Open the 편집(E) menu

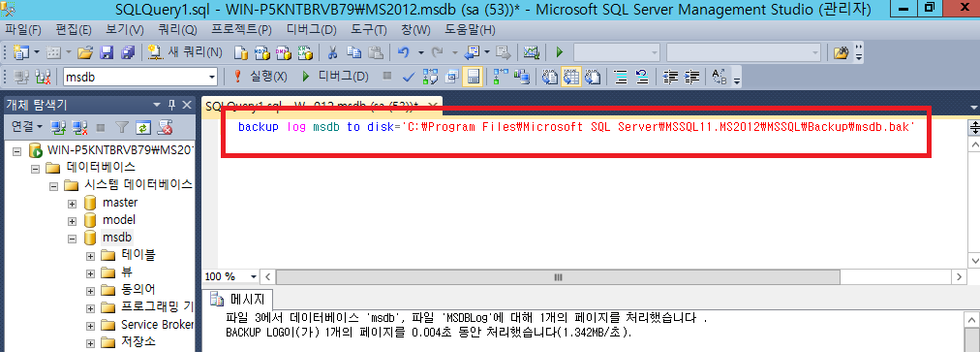74,30
